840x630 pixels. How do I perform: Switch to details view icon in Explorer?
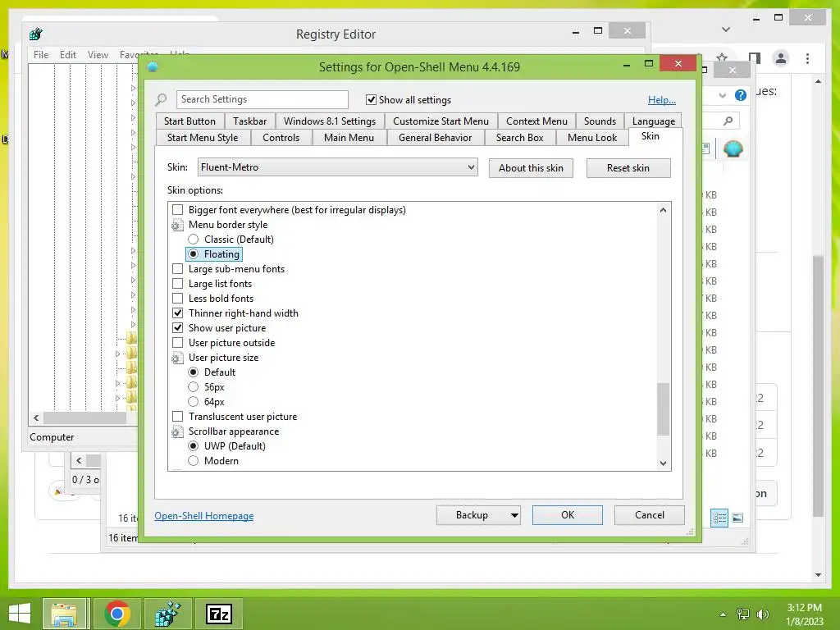719,518
